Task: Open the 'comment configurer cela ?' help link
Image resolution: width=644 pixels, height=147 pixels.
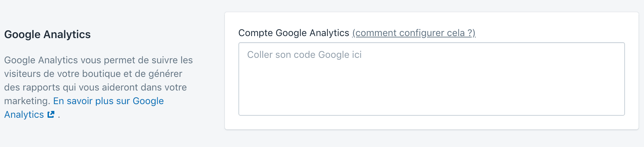Action: [x=414, y=33]
